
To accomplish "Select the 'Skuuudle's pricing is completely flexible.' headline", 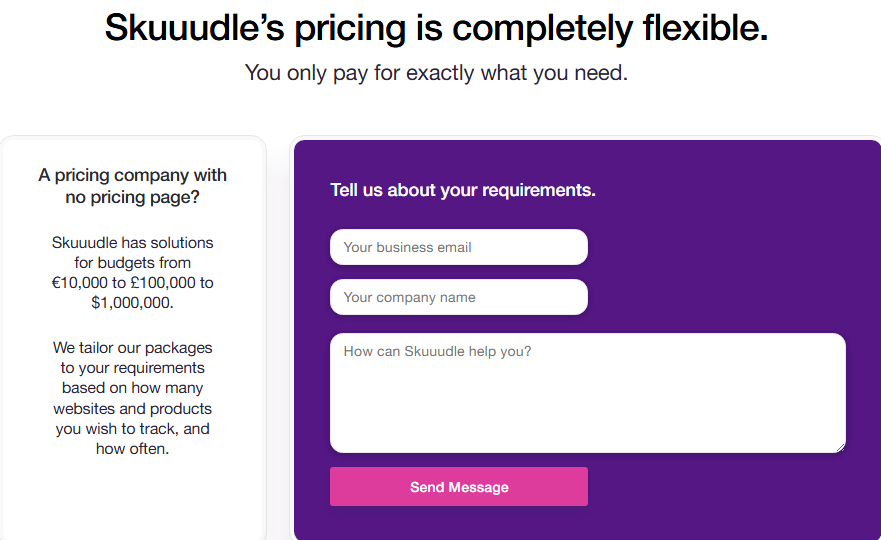I will (436, 28).
